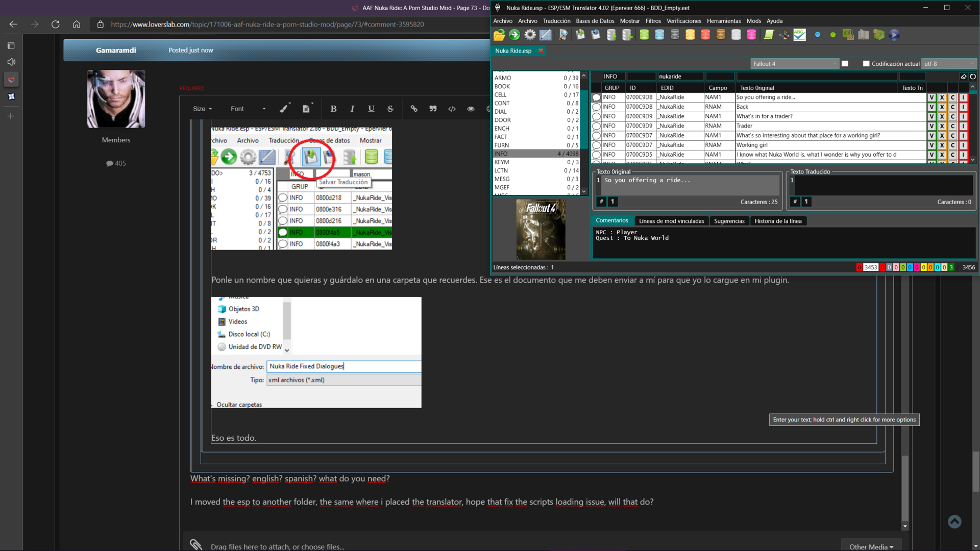
Task: Open the Herramientas menu
Action: point(723,21)
